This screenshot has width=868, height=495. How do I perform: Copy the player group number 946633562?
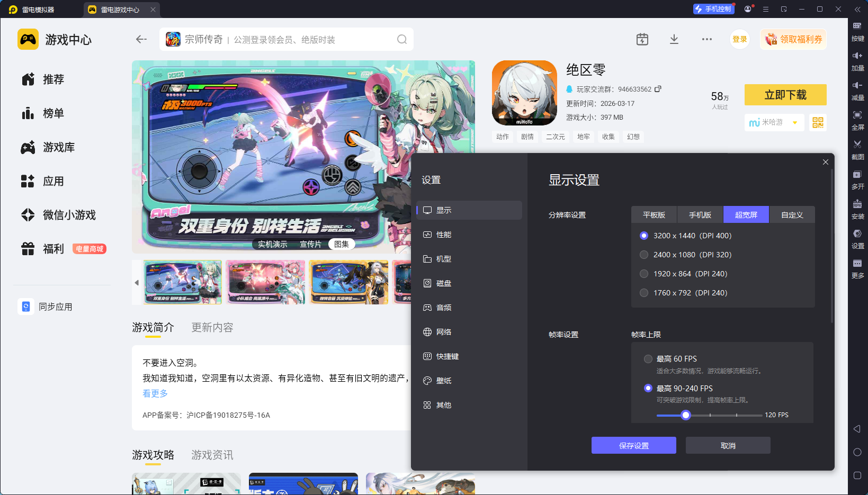tap(658, 89)
